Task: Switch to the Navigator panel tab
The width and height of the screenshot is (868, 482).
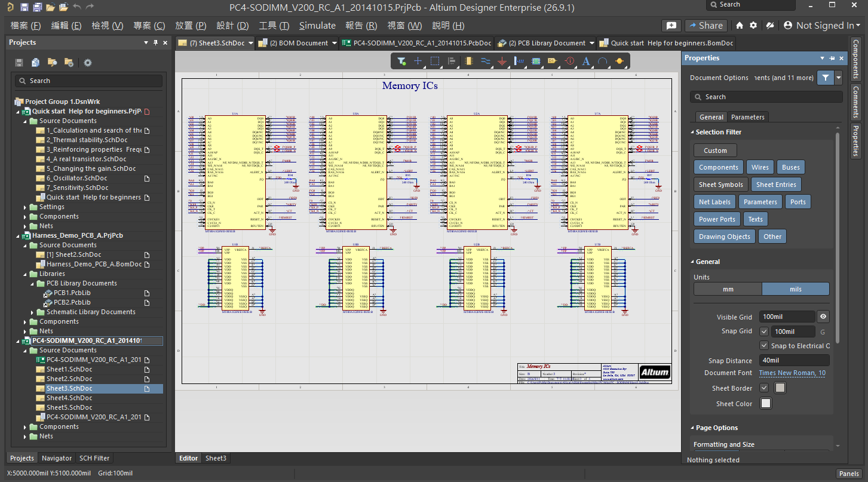Action: [57, 458]
